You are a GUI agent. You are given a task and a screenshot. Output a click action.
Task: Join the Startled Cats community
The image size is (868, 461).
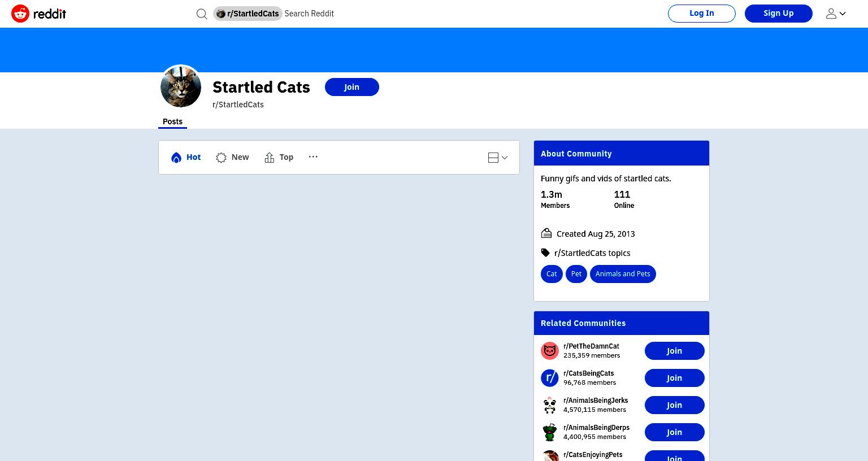[352, 87]
